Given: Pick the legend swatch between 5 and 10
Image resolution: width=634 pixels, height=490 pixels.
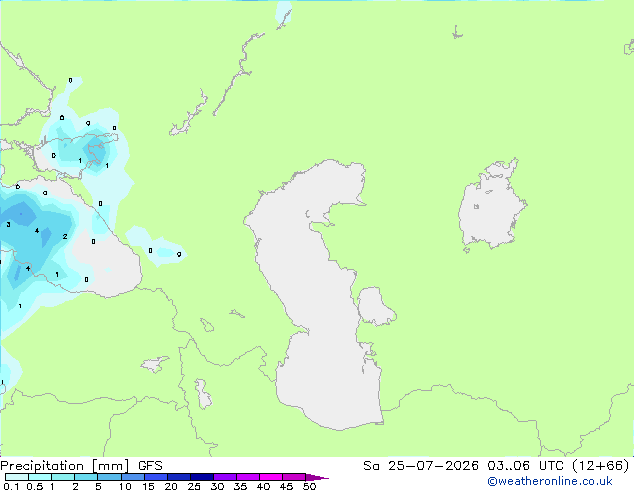Looking at the screenshot, I should click(109, 477).
